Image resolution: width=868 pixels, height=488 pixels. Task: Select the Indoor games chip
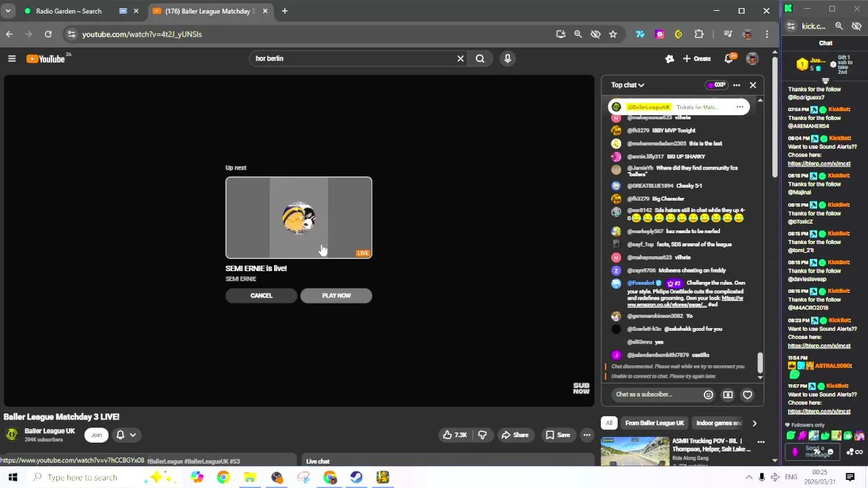(719, 423)
